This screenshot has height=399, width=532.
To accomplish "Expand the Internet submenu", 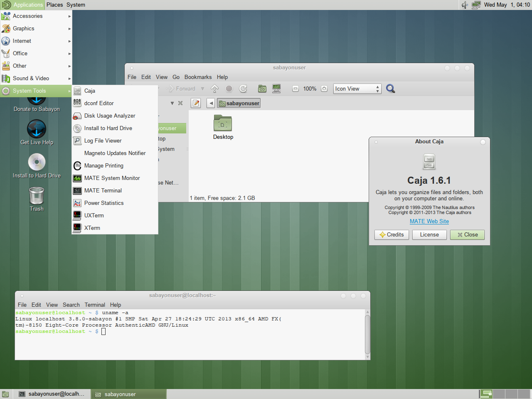I will click(36, 41).
